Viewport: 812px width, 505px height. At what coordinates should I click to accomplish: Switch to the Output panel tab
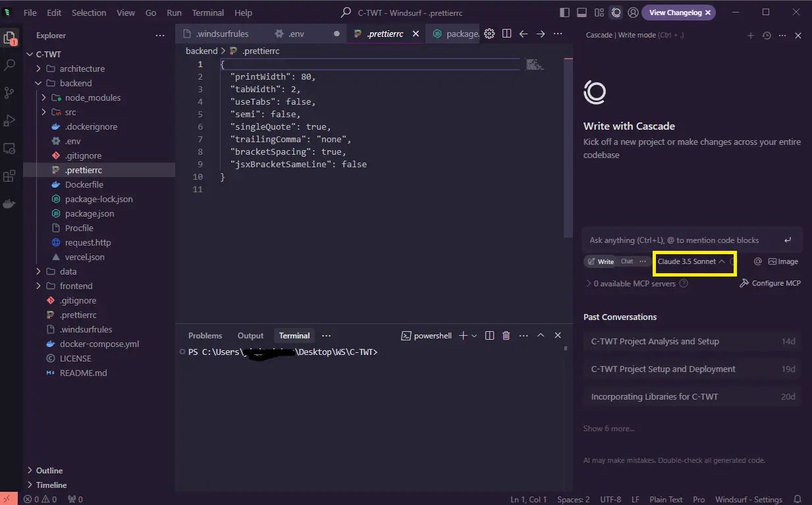tap(250, 336)
